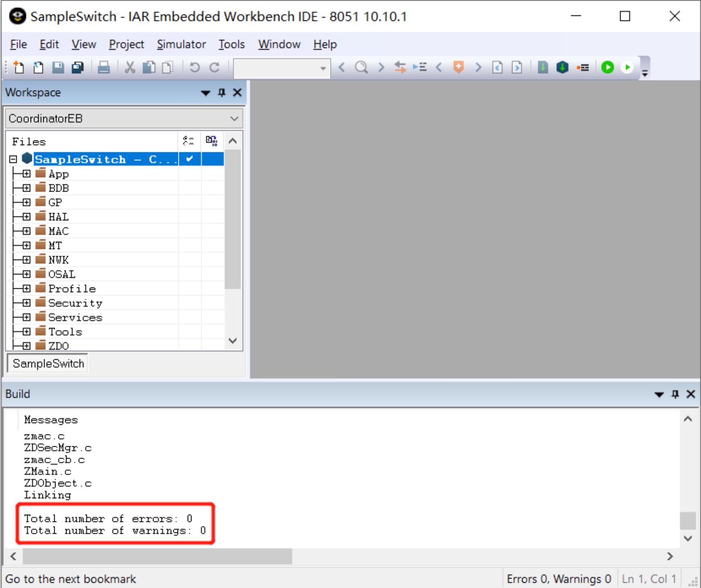This screenshot has height=588, width=701.
Task: Collapse the SampleSwitch project node
Action: (x=13, y=159)
